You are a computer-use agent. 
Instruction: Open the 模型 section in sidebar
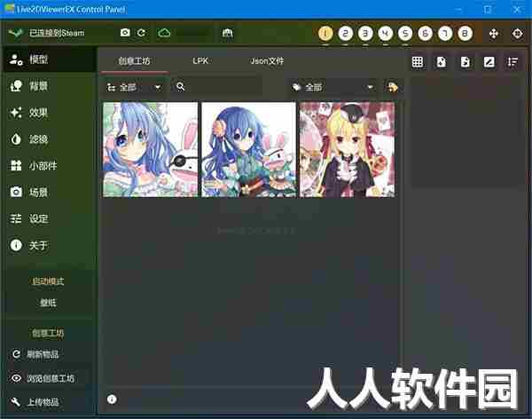[49, 59]
